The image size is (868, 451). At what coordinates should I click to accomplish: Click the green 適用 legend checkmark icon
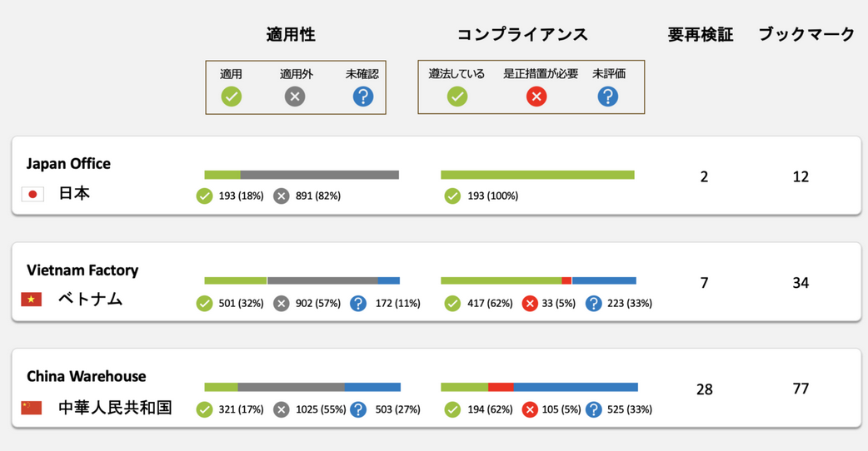(232, 97)
